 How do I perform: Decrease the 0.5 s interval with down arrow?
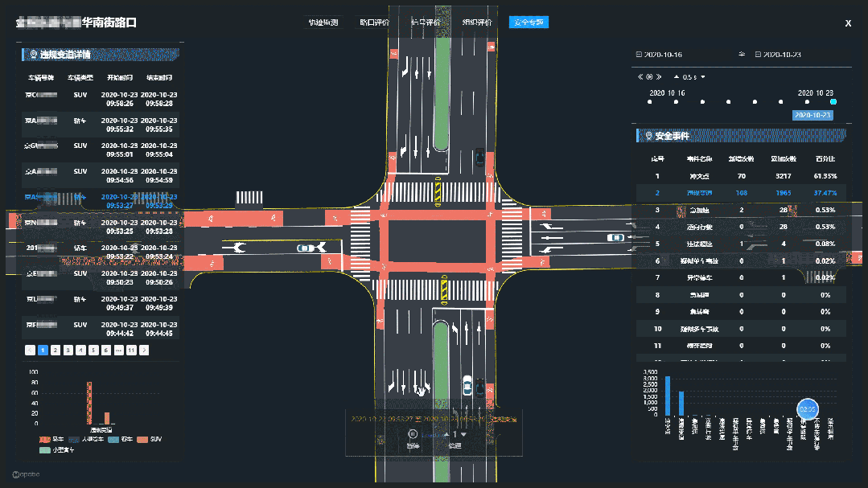coord(703,77)
